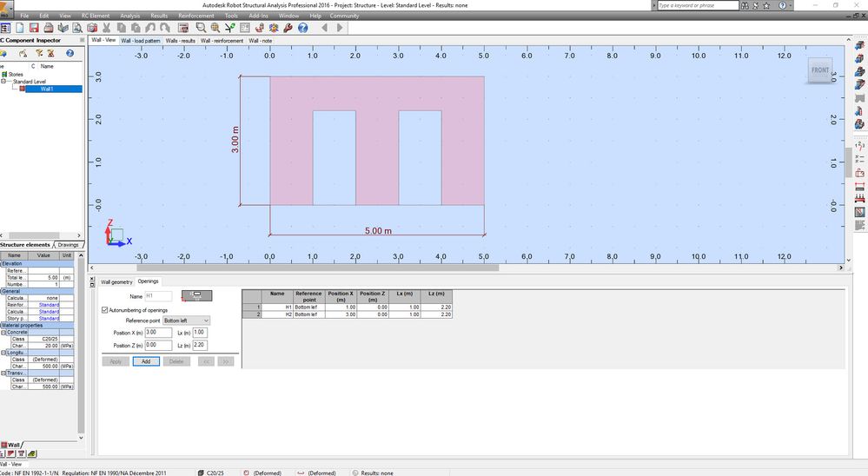Click the Lz input field

coord(200,346)
